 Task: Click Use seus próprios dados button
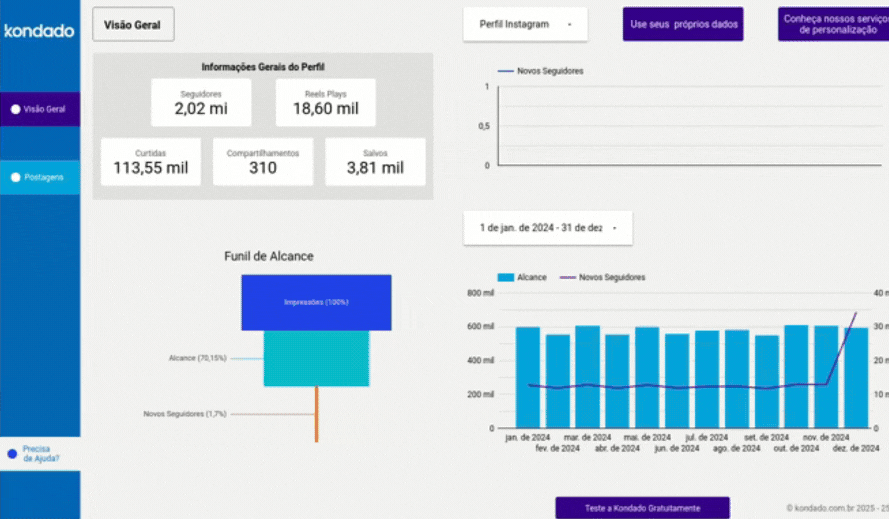682,24
